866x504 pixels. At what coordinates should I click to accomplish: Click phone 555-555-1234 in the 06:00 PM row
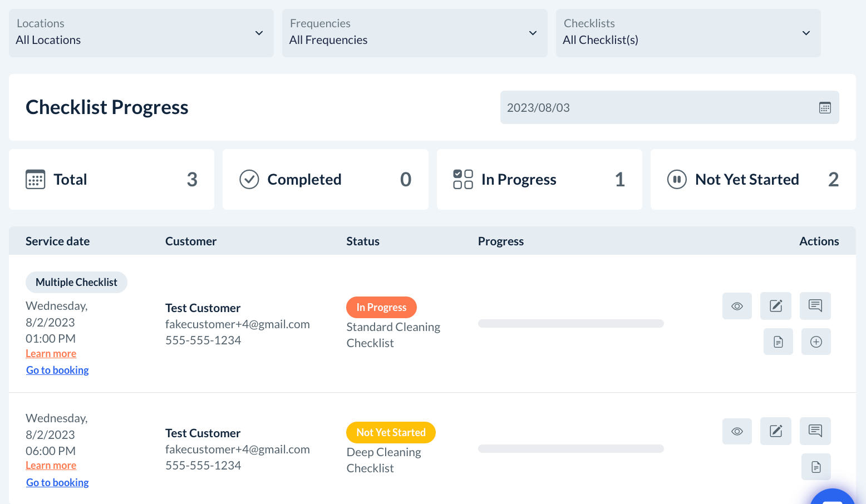pyautogui.click(x=203, y=466)
